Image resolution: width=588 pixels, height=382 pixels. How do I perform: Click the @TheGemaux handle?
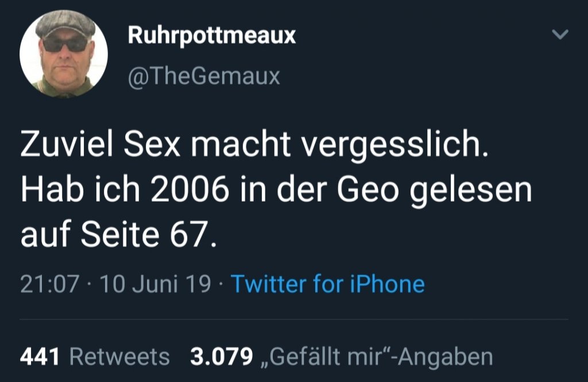[x=203, y=75]
